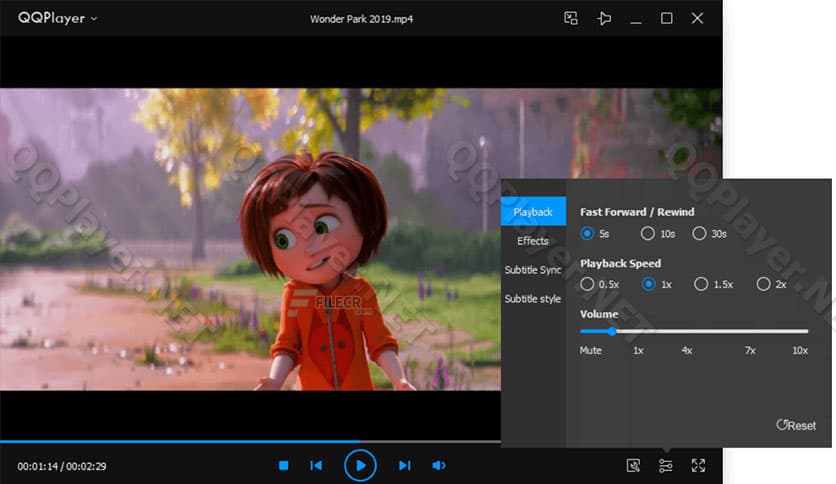Set playback speed to 0.5x
The width and height of the screenshot is (836, 484).
[587, 284]
